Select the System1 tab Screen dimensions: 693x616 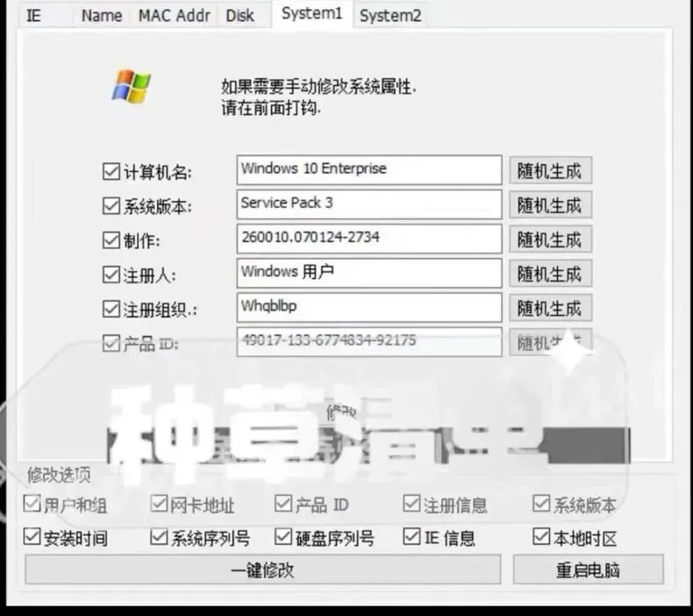pyautogui.click(x=312, y=14)
